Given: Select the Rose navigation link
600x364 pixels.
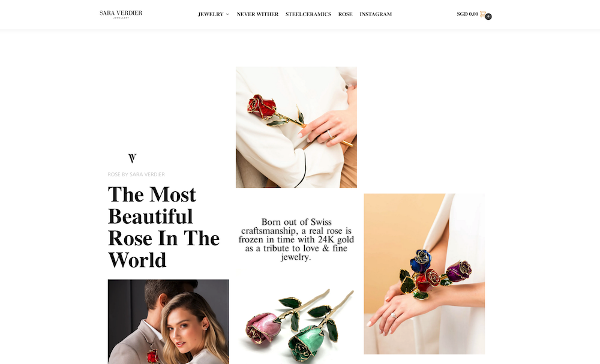Looking at the screenshot, I should pyautogui.click(x=345, y=14).
